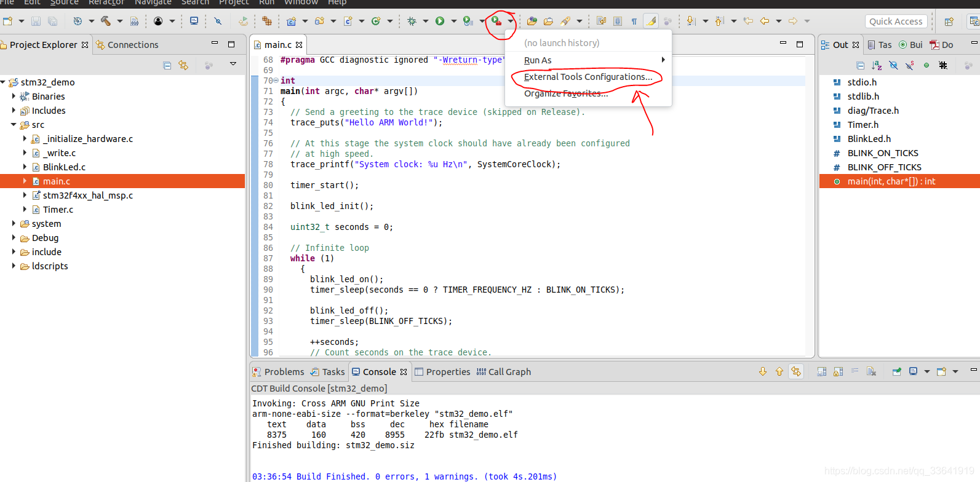
Task: Open Build hammer dropdown arrow
Action: click(x=120, y=21)
